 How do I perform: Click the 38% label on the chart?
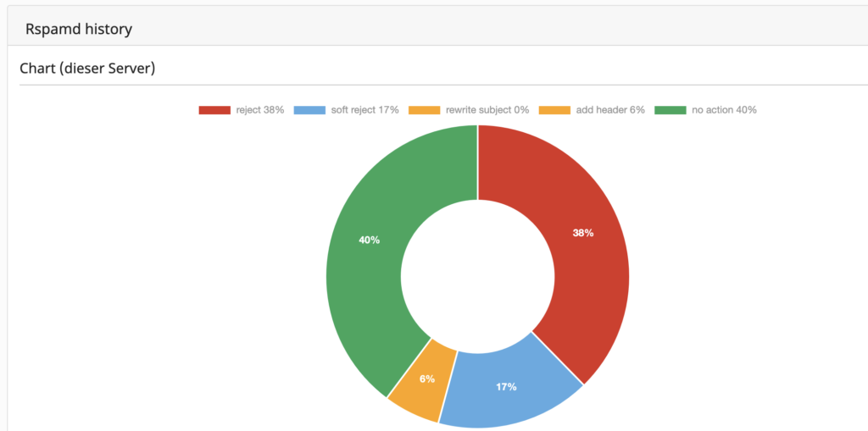coord(582,233)
